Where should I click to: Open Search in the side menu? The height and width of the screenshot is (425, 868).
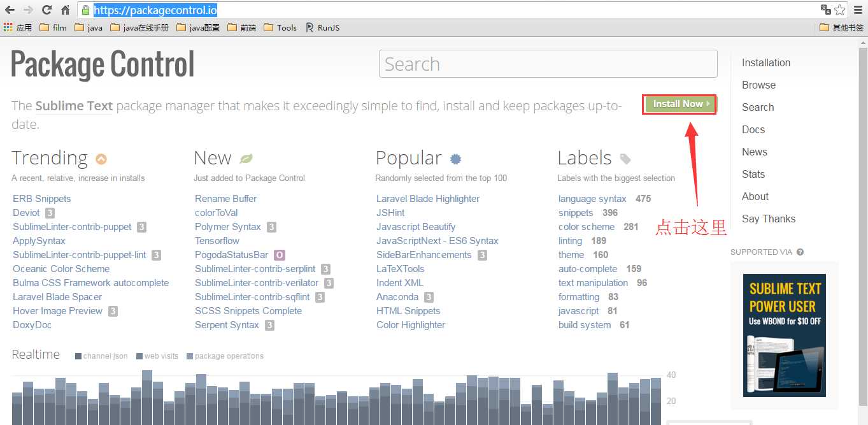[758, 107]
